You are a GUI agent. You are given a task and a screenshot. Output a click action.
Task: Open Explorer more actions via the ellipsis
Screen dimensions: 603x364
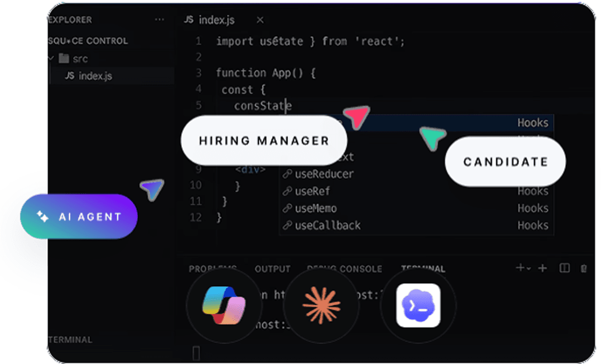tap(159, 19)
